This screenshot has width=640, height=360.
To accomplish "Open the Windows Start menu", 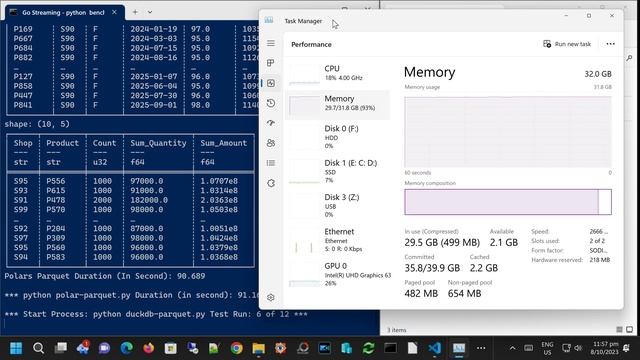I will tap(16, 348).
